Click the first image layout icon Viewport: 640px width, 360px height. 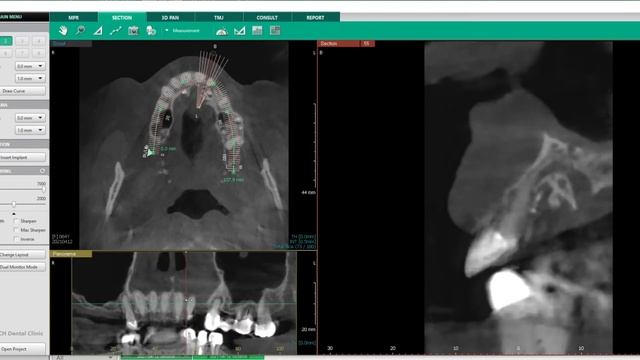(x=257, y=31)
